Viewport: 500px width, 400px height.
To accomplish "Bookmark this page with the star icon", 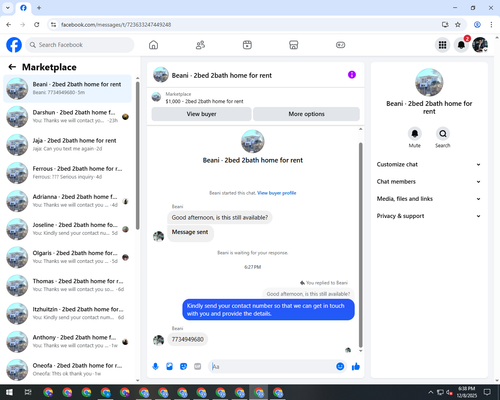I will pyautogui.click(x=458, y=25).
